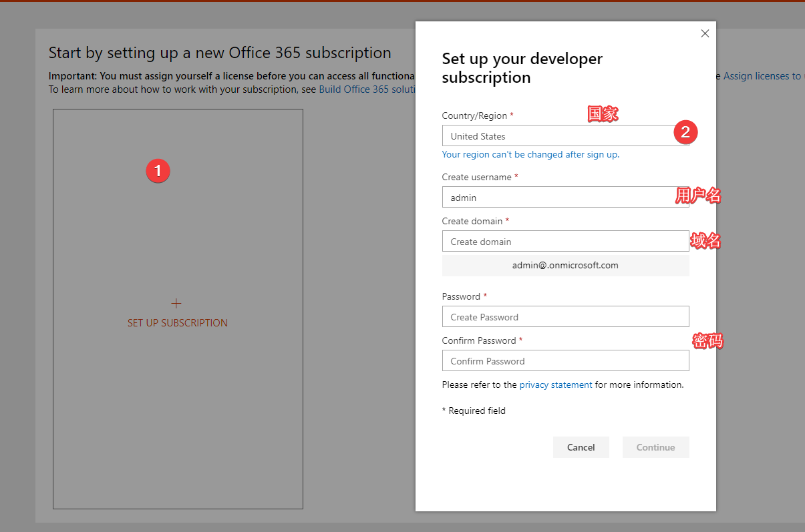Click the admin@.onmicrosoft.com preview box
The width and height of the screenshot is (805, 532).
pyautogui.click(x=565, y=266)
